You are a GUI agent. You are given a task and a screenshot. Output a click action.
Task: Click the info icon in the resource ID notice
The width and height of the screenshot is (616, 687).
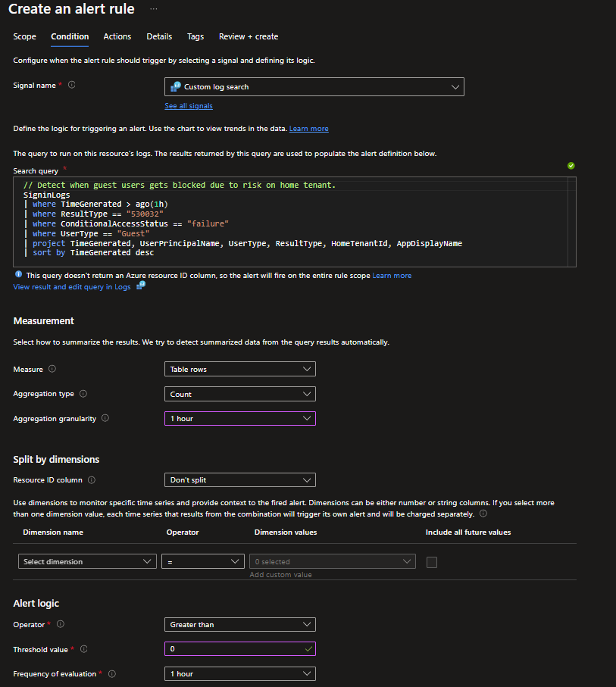17,274
